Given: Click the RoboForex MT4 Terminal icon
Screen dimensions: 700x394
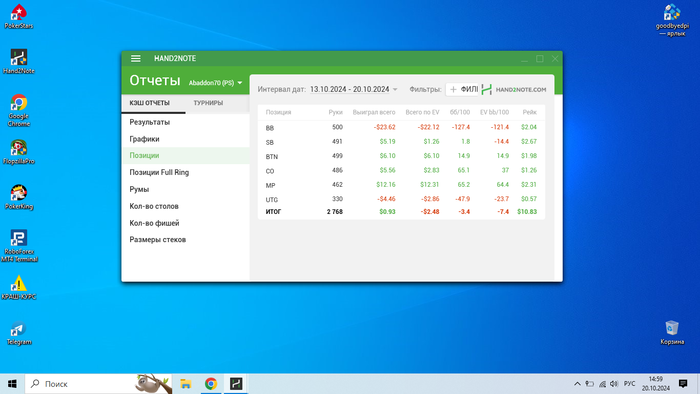Looking at the screenshot, I should (19, 246).
